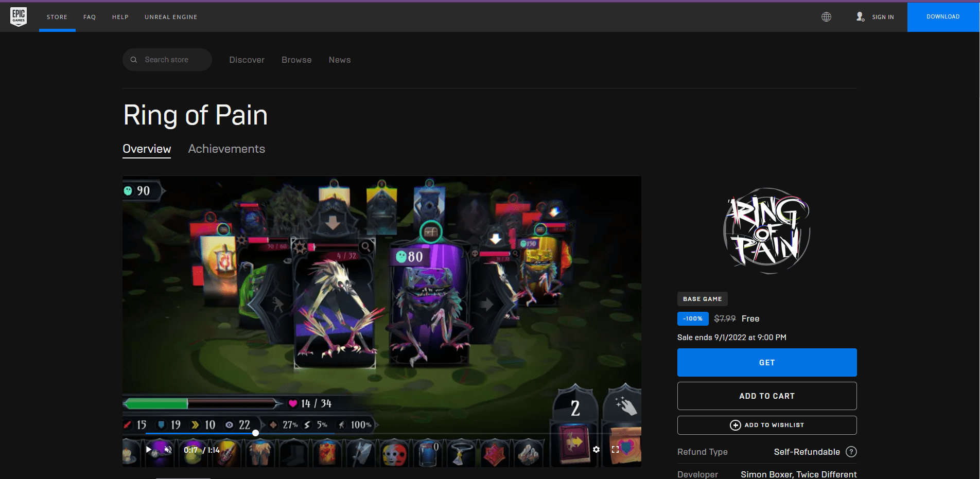980x479 pixels.
Task: Go to the HELP page
Action: pos(120,17)
